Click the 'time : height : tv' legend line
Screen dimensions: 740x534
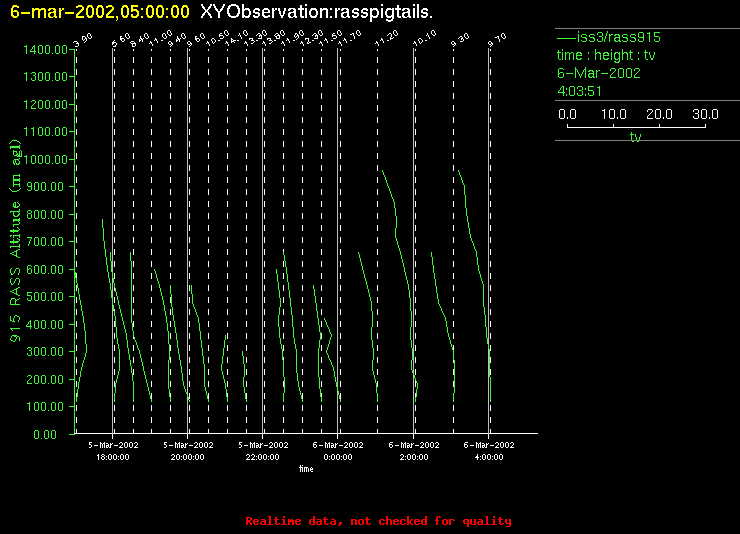tap(606, 55)
